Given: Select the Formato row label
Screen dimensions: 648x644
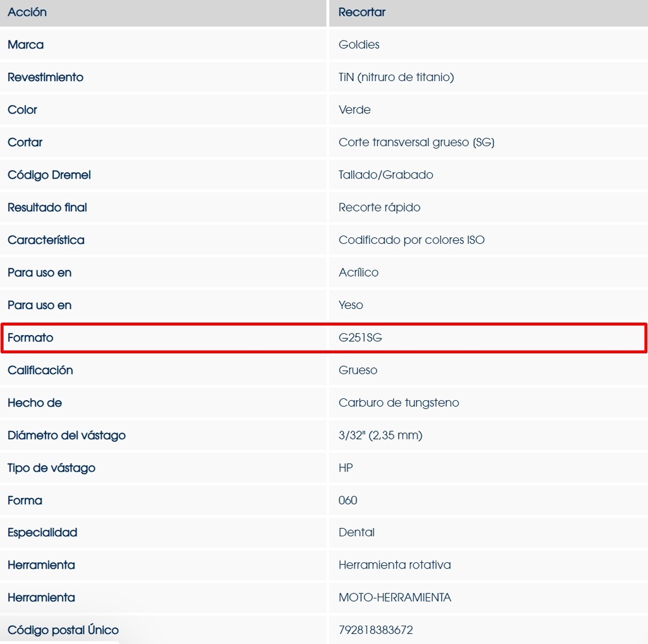Looking at the screenshot, I should point(30,338).
